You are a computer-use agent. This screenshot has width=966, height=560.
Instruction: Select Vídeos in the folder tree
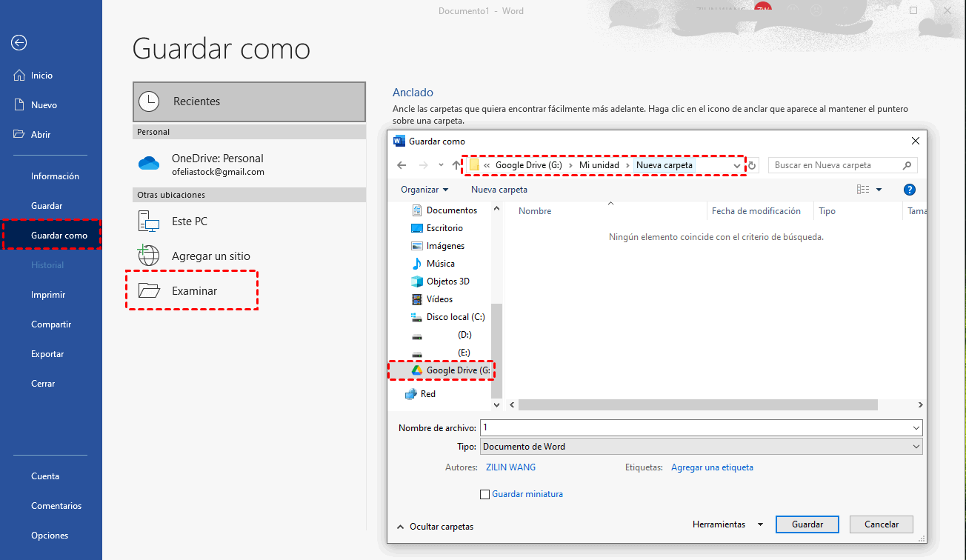pos(432,299)
